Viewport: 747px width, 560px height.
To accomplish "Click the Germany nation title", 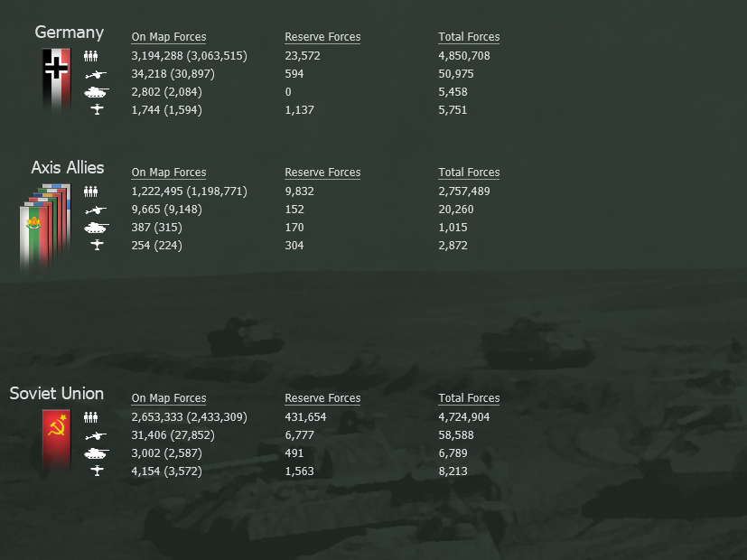I will point(69,33).
